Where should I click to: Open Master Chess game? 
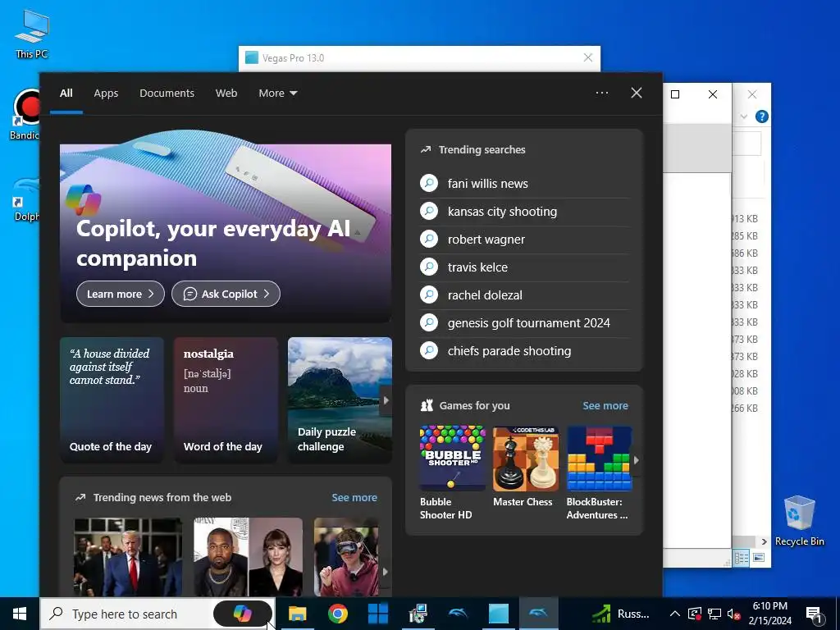point(525,466)
